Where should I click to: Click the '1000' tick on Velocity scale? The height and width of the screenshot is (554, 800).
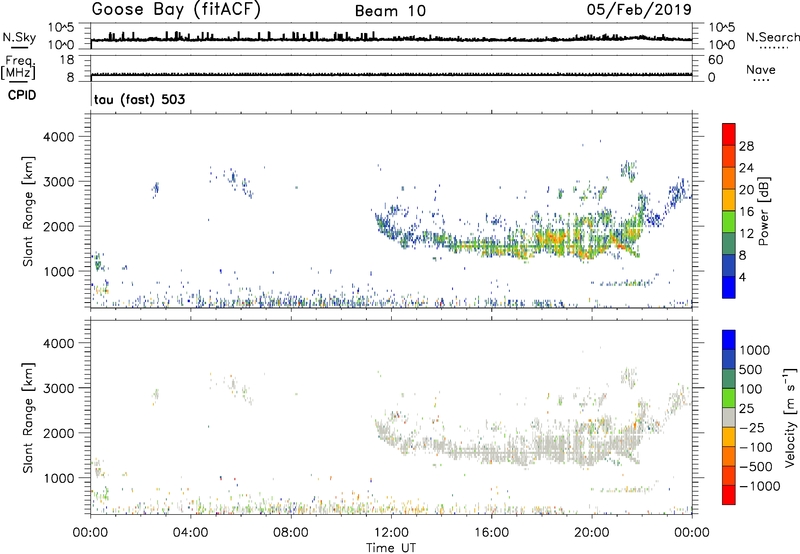coord(755,350)
